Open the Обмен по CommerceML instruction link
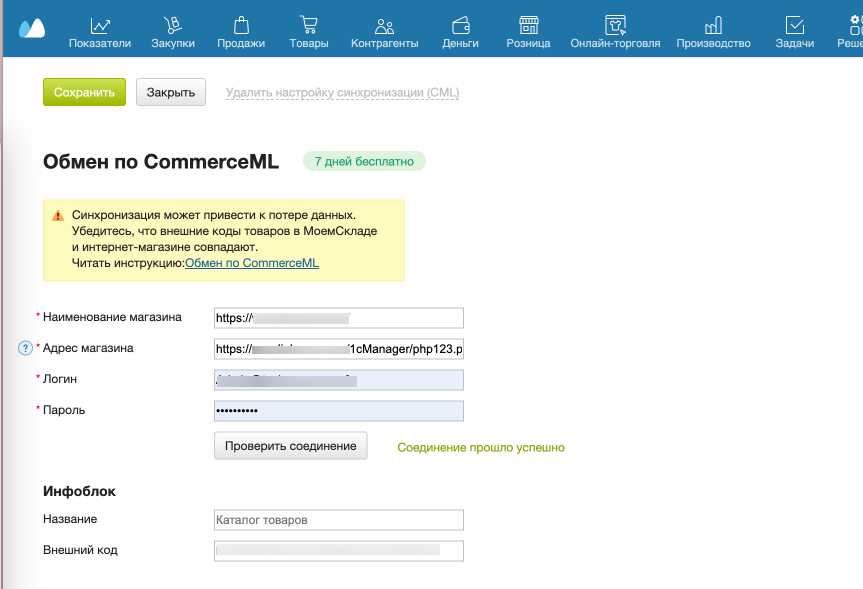Viewport: 863px width, 589px height. coord(252,263)
